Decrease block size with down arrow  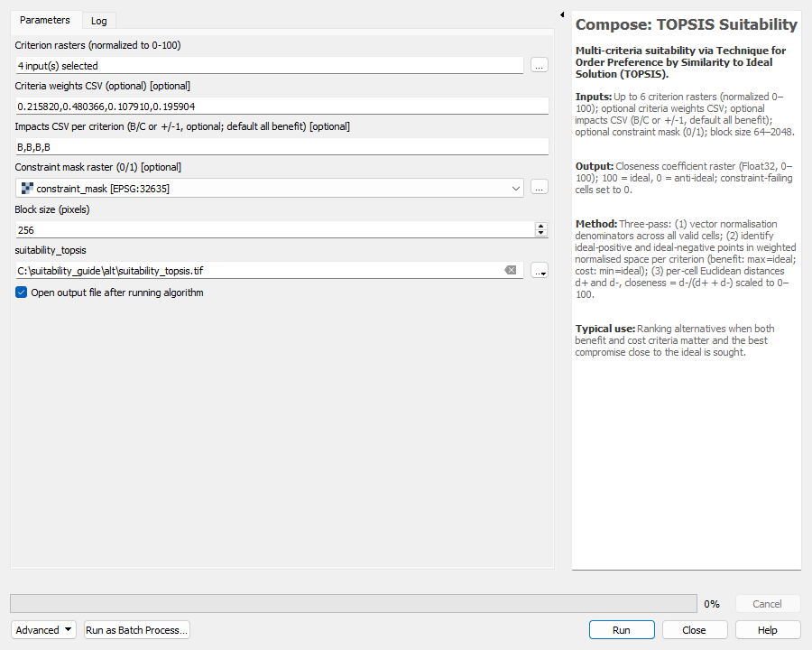[x=541, y=233]
